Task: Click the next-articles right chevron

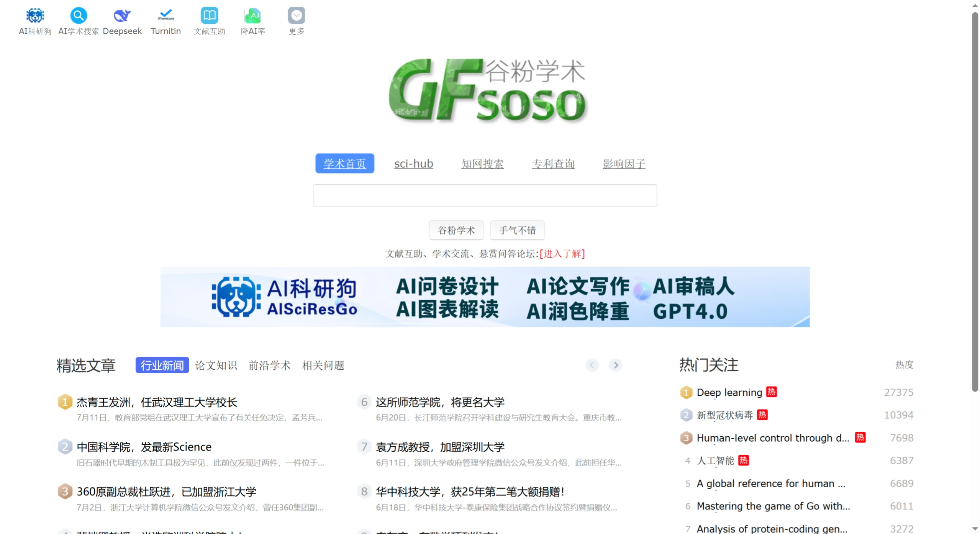Action: click(616, 365)
